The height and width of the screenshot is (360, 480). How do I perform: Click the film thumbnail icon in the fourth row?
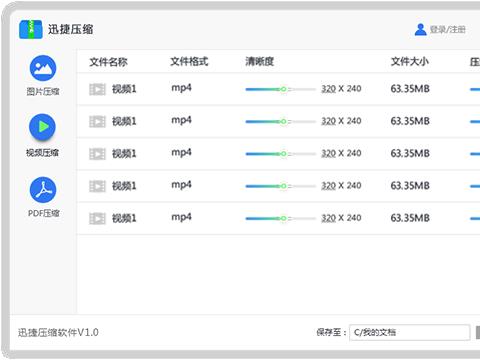point(97,186)
